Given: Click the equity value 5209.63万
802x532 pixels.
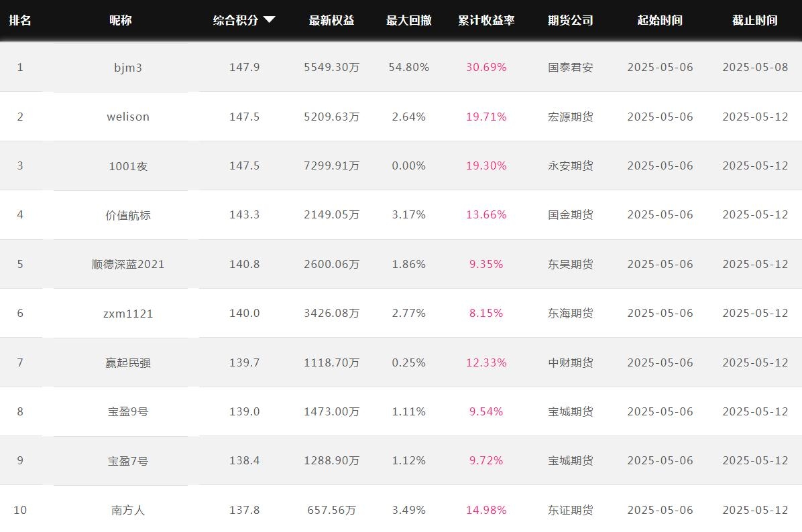Looking at the screenshot, I should 331,117.
